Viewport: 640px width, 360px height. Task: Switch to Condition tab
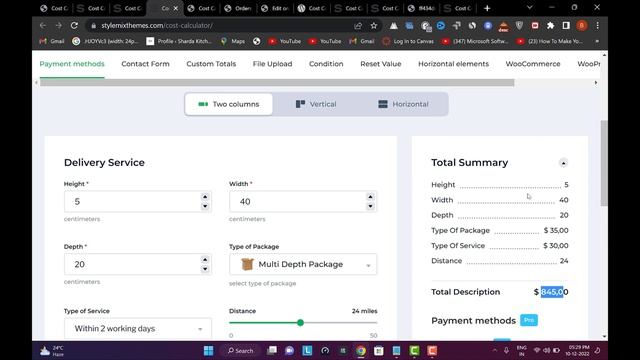(x=326, y=64)
